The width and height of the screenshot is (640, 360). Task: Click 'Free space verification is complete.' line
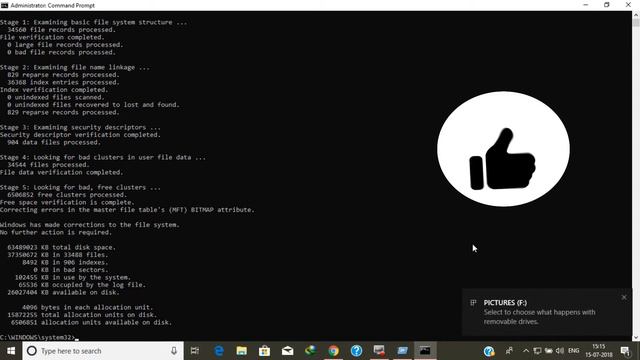(x=67, y=202)
